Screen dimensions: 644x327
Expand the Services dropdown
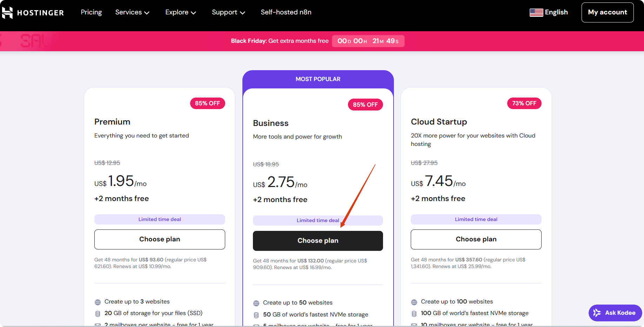[x=132, y=12]
